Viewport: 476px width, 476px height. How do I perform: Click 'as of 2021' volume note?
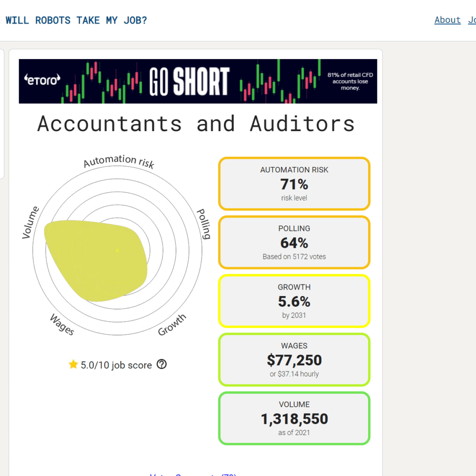[x=294, y=433]
